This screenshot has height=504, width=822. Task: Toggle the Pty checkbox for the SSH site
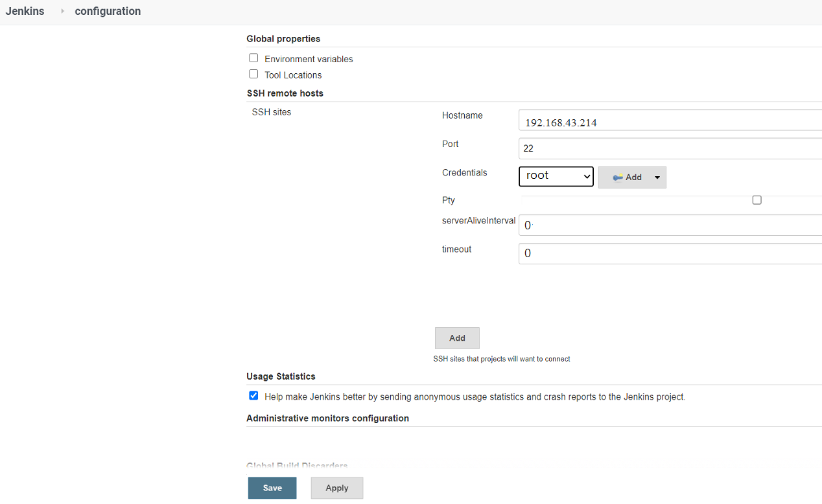757,200
